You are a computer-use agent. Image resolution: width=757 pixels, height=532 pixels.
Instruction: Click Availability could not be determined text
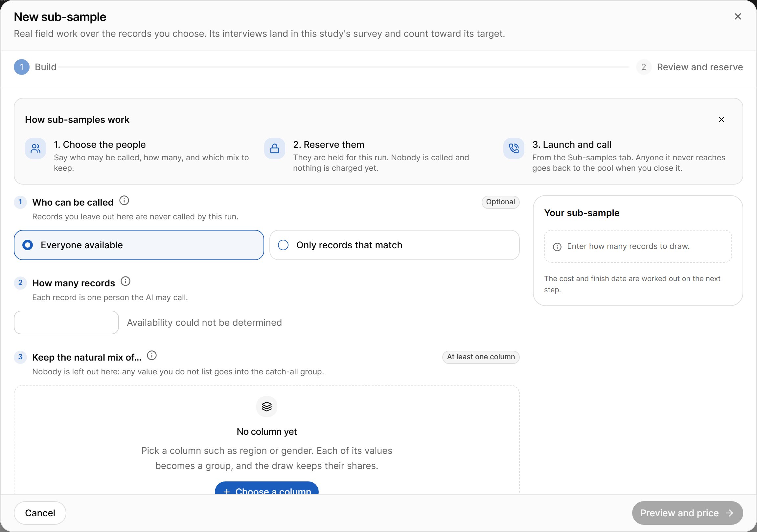coord(204,322)
